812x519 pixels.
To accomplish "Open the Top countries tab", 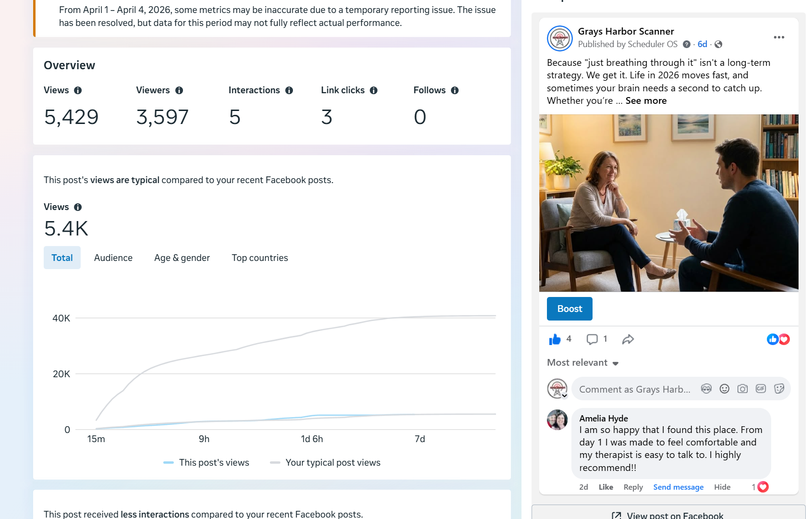I will (x=260, y=258).
